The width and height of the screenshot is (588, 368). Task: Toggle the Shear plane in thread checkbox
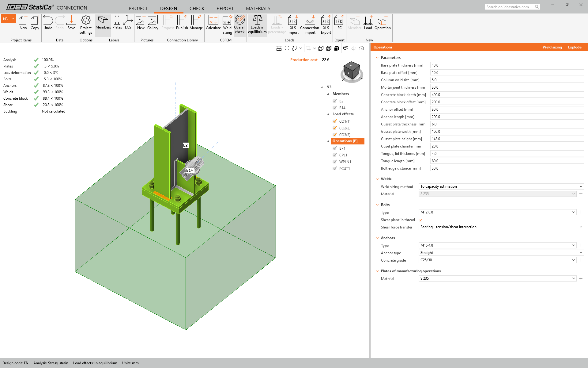(x=420, y=220)
